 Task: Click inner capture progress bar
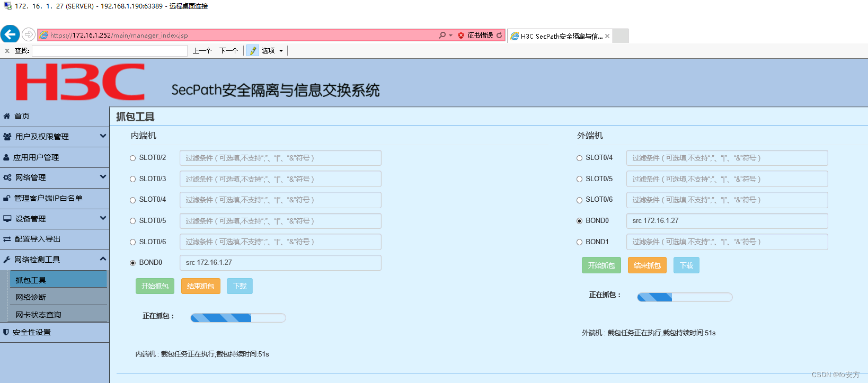238,318
